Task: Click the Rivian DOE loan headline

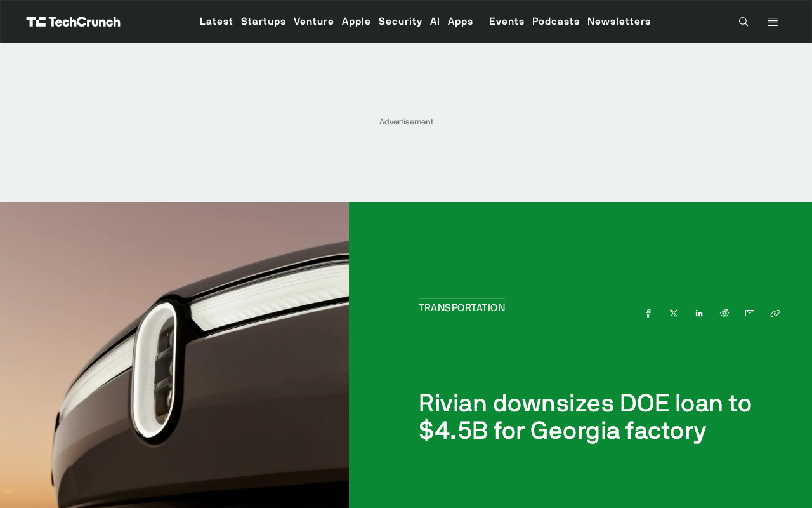Action: click(x=585, y=417)
